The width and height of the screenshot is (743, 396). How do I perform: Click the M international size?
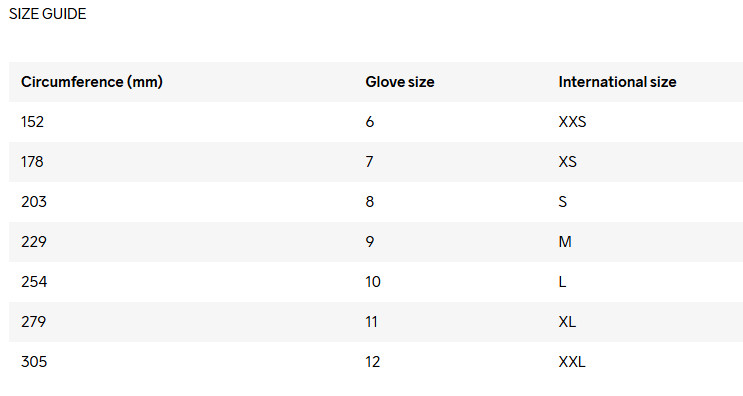click(565, 242)
